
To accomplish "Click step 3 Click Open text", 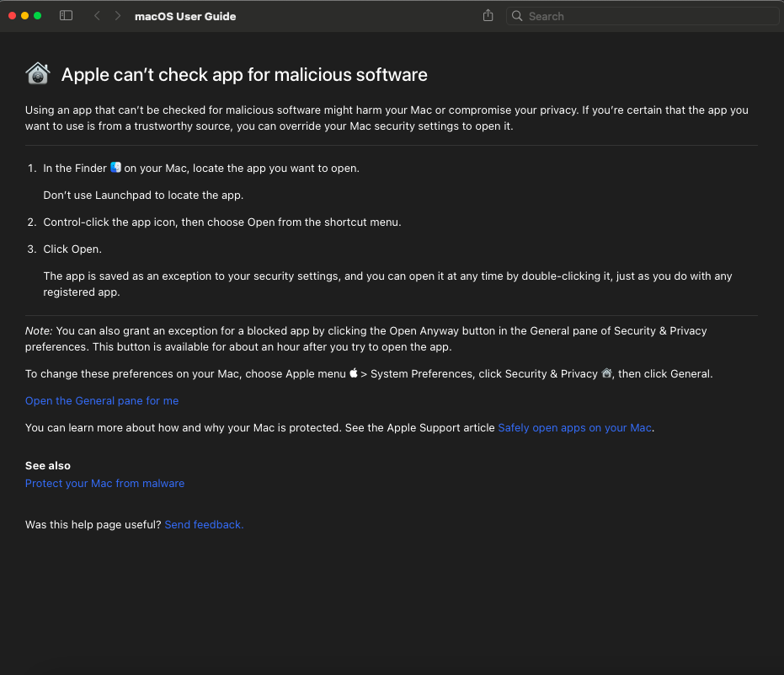I will [72, 249].
